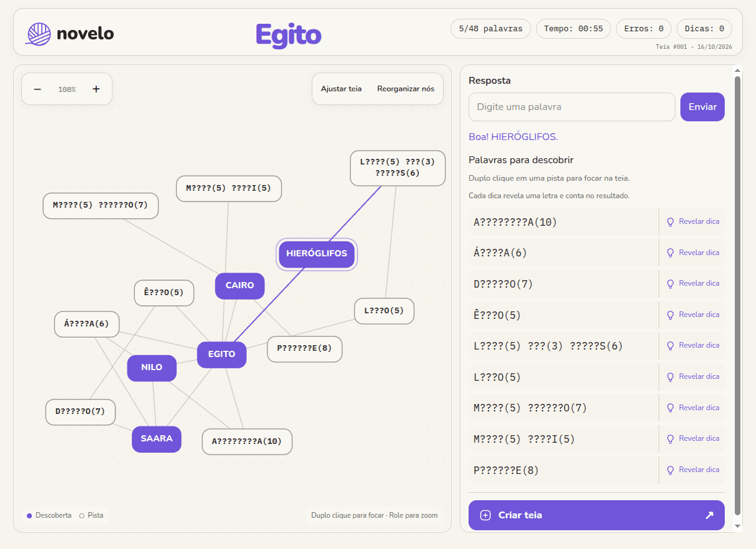Image resolution: width=756 pixels, height=549 pixels.
Task: Click list clue A????????A(10)
Action: 564,222
